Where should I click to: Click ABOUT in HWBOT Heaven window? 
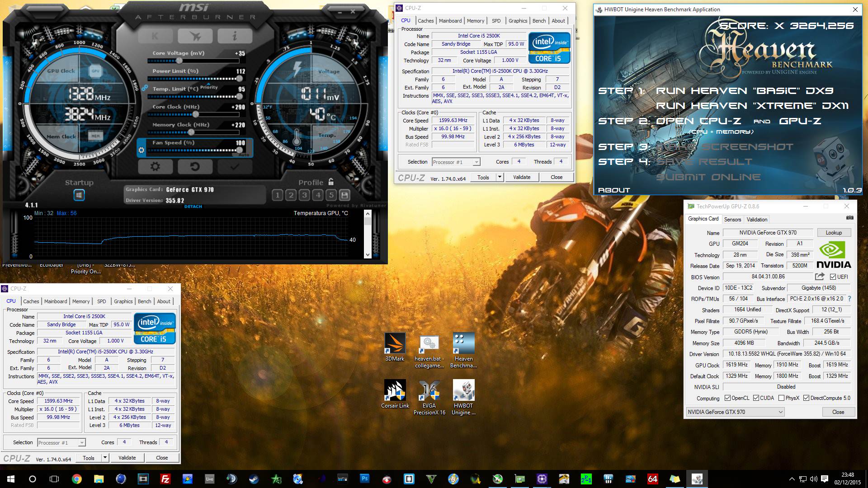[614, 190]
